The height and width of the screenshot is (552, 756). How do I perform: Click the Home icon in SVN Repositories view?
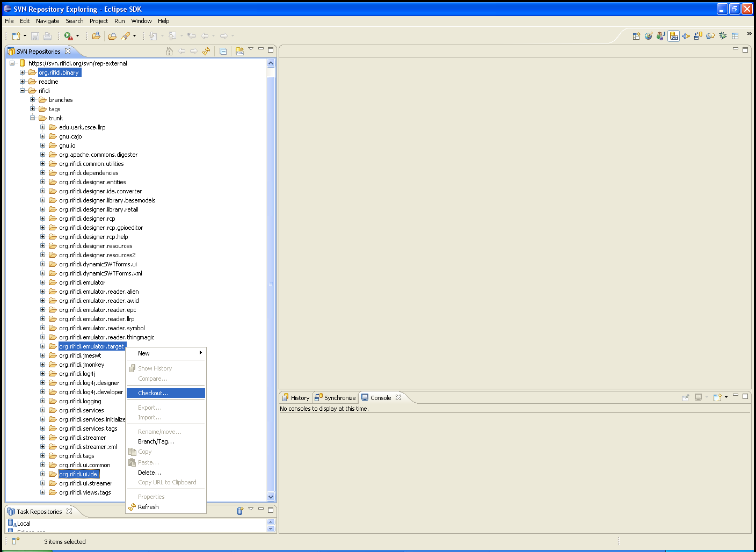click(x=169, y=51)
